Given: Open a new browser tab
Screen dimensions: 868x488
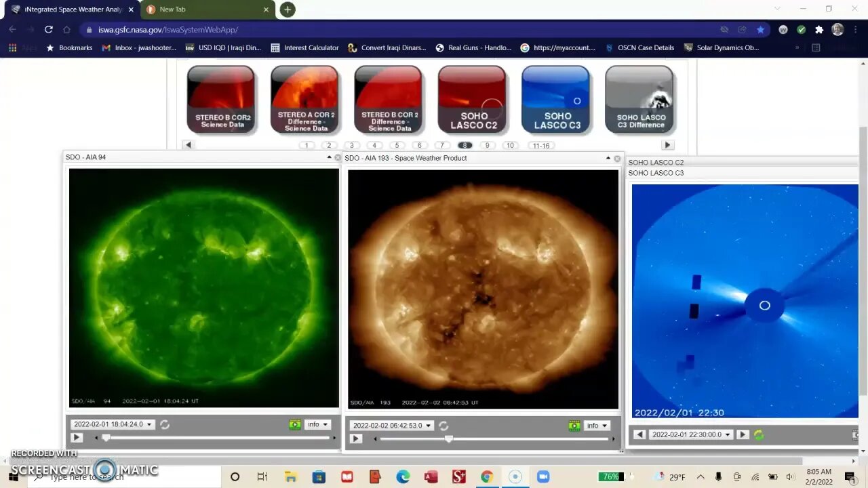Looking at the screenshot, I should click(288, 9).
